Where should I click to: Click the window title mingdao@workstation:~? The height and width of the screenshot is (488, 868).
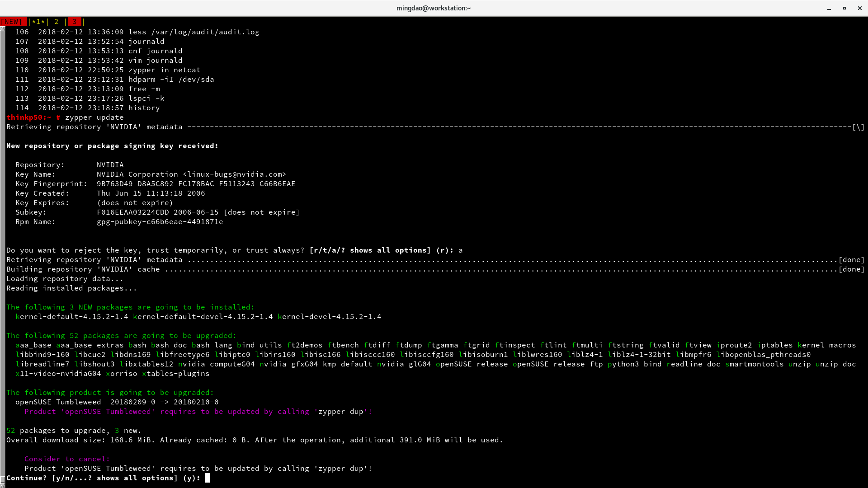click(433, 8)
